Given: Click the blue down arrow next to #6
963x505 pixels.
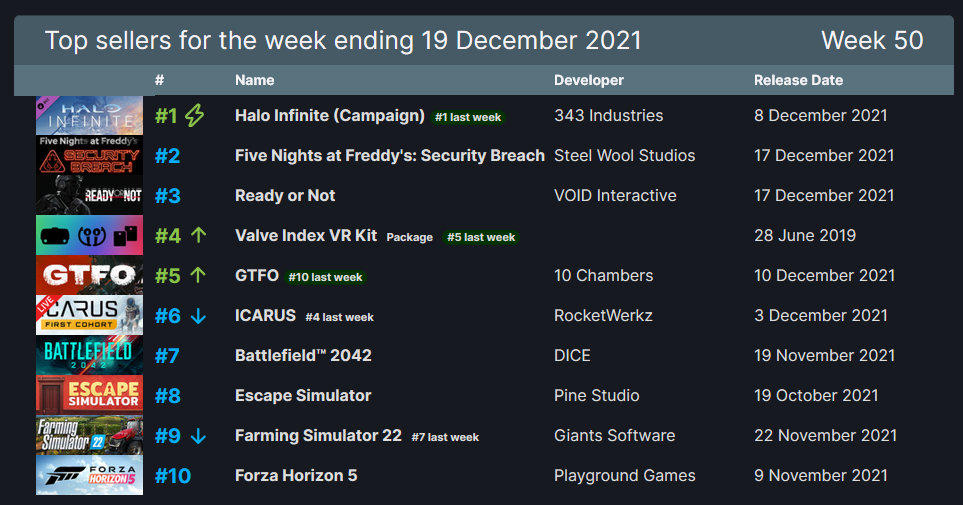Looking at the screenshot, I should coord(198,316).
